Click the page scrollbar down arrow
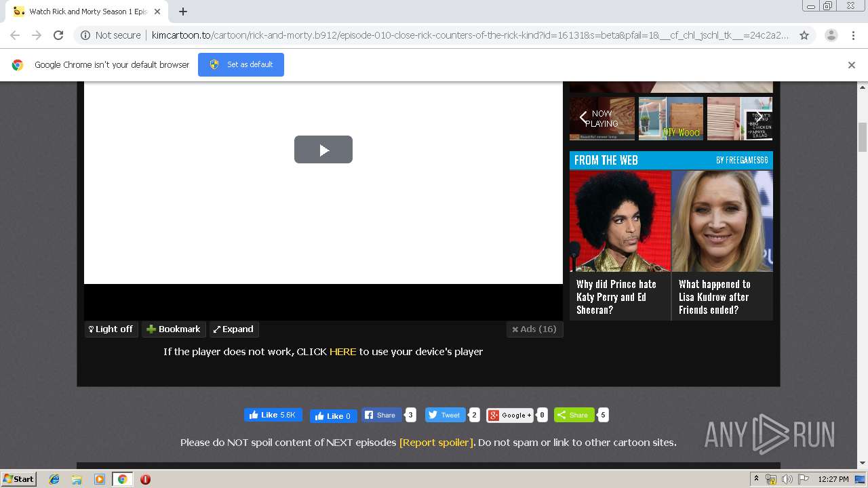Image resolution: width=868 pixels, height=488 pixels. 863,464
